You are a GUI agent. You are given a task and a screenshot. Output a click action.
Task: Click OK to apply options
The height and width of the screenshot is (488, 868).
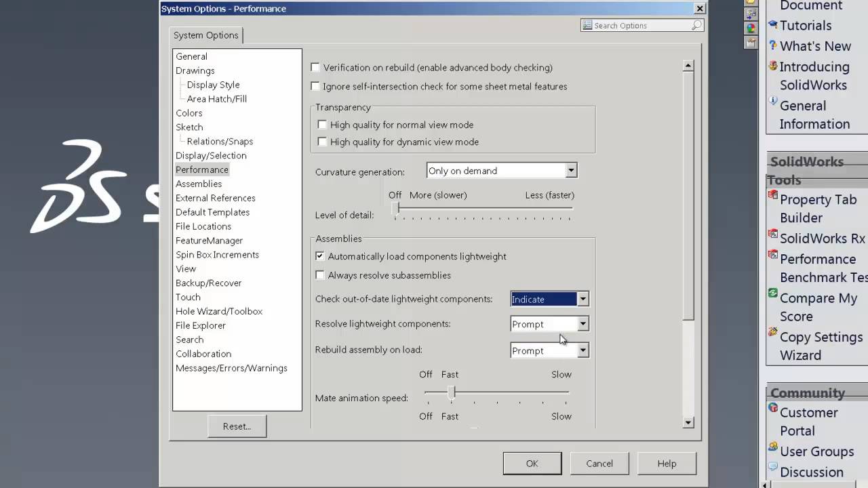(532, 464)
